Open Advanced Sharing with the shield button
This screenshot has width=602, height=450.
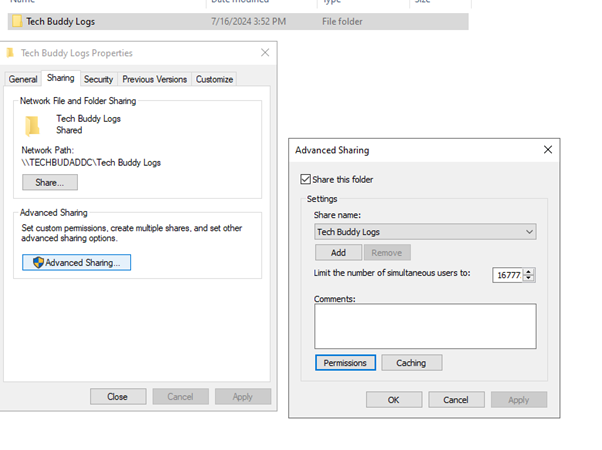(76, 262)
